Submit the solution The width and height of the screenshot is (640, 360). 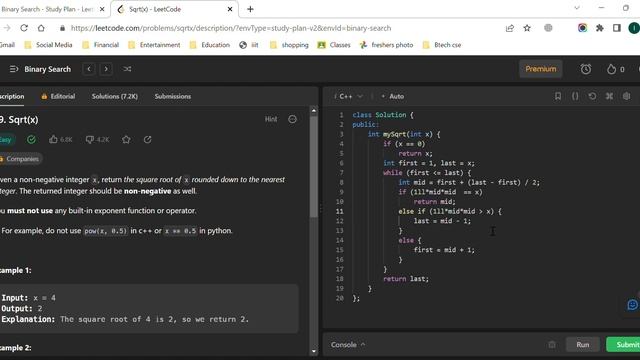(x=624, y=345)
